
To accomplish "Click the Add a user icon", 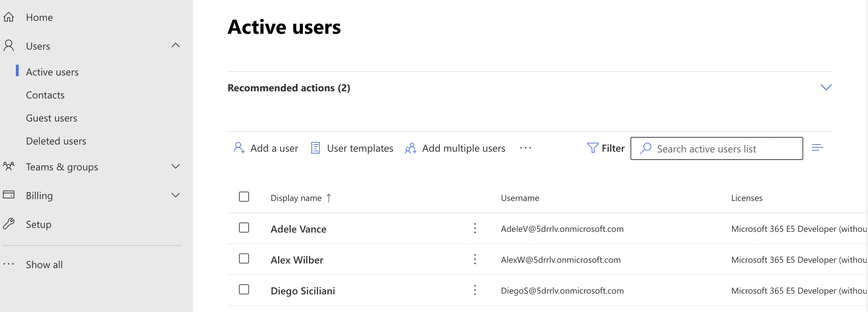I will point(239,148).
